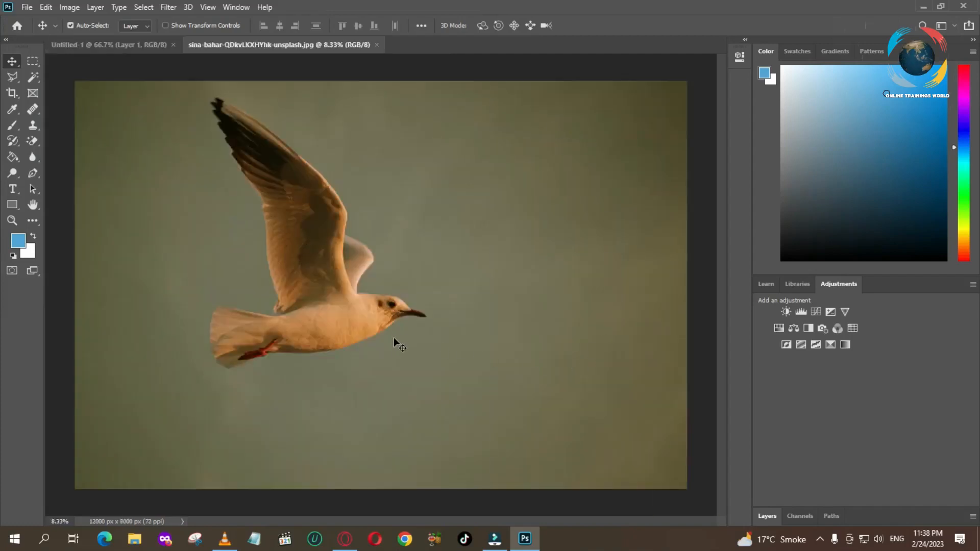Select the Hand tool
980x551 pixels.
(33, 205)
